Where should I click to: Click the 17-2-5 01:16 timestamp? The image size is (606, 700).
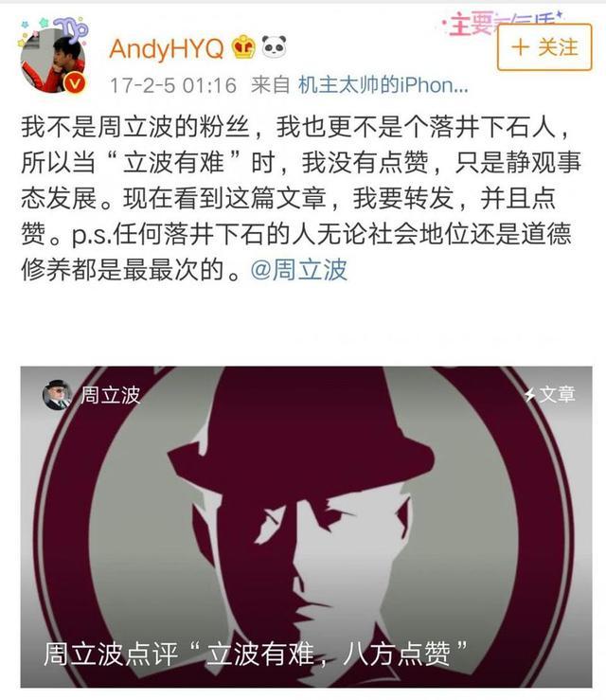173,85
